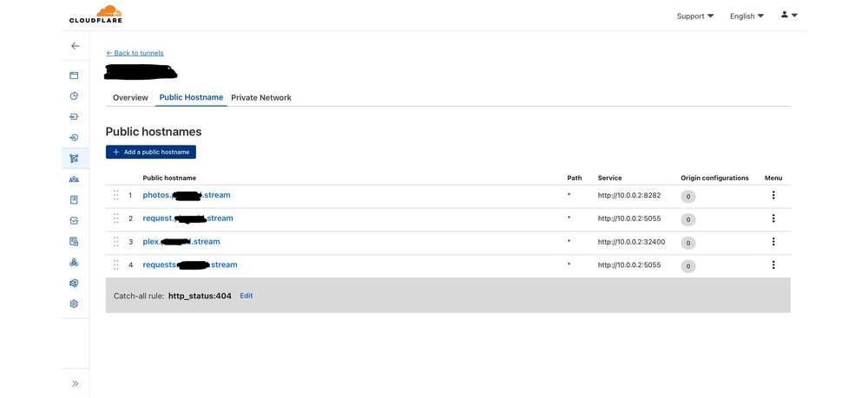Click Add a public hostname button
This screenshot has height=398, width=868.
point(150,152)
